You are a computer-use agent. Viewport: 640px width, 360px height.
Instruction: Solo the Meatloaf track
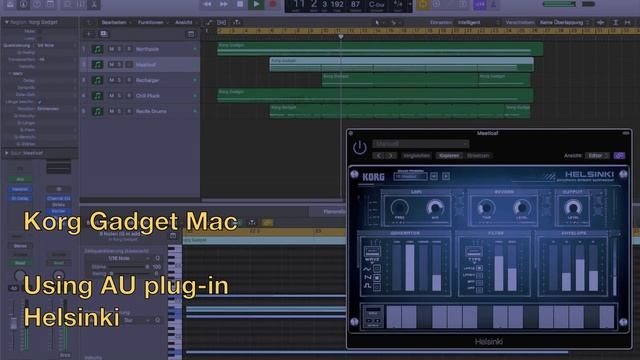click(x=119, y=64)
